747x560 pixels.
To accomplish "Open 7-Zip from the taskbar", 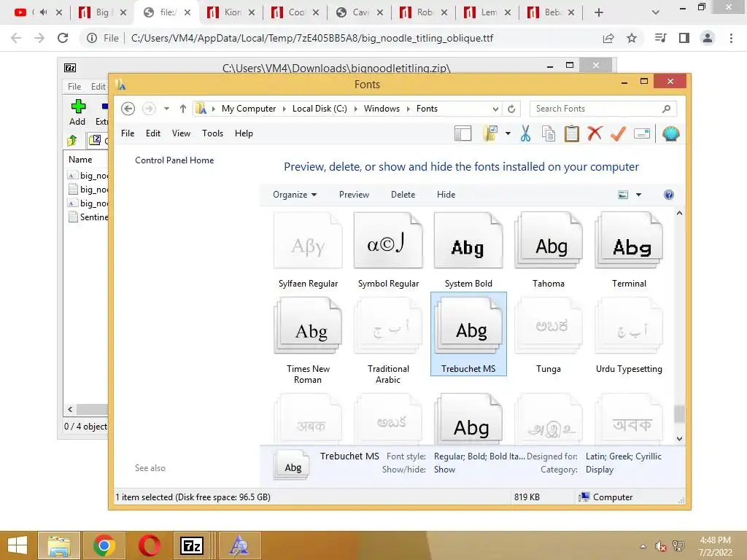I will tap(192, 545).
